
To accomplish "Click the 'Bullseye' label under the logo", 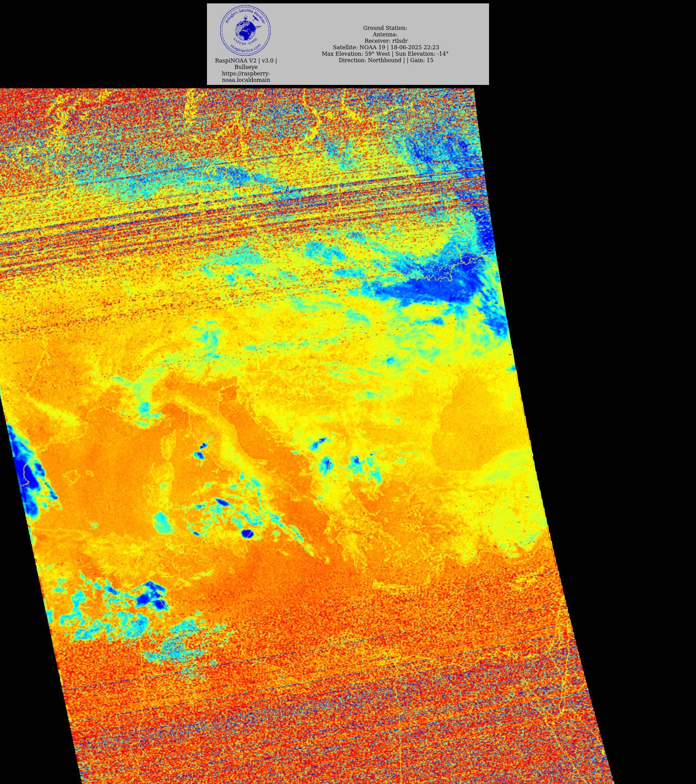I will click(x=246, y=67).
